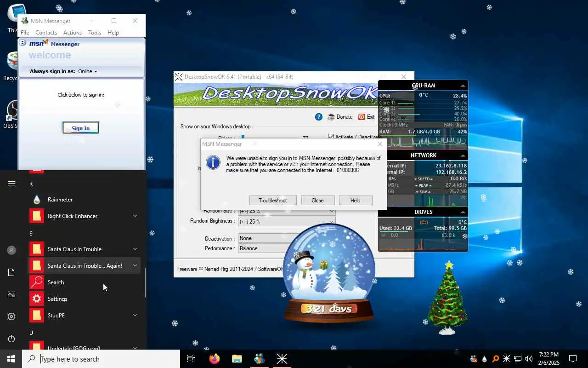Click the Power icon in Start sidebar
The height and width of the screenshot is (368, 588).
pos(11,339)
